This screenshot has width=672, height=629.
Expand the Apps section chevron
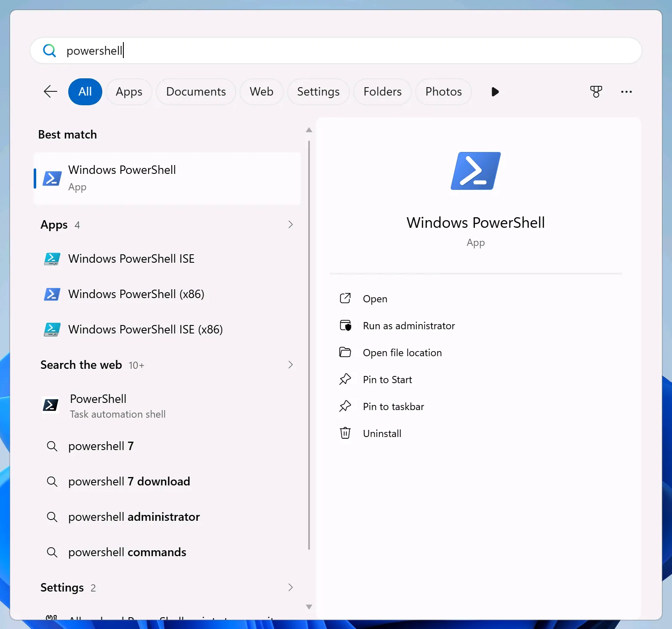point(291,224)
